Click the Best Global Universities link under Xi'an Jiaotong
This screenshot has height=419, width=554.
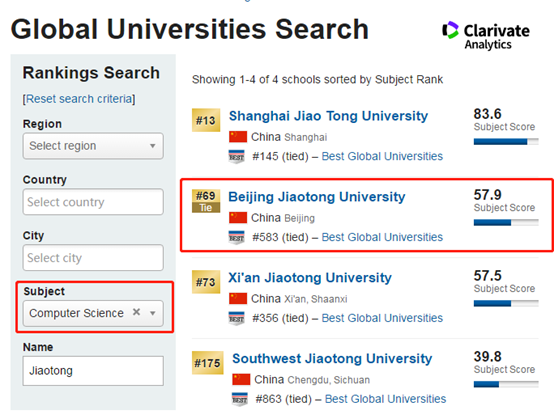382,318
